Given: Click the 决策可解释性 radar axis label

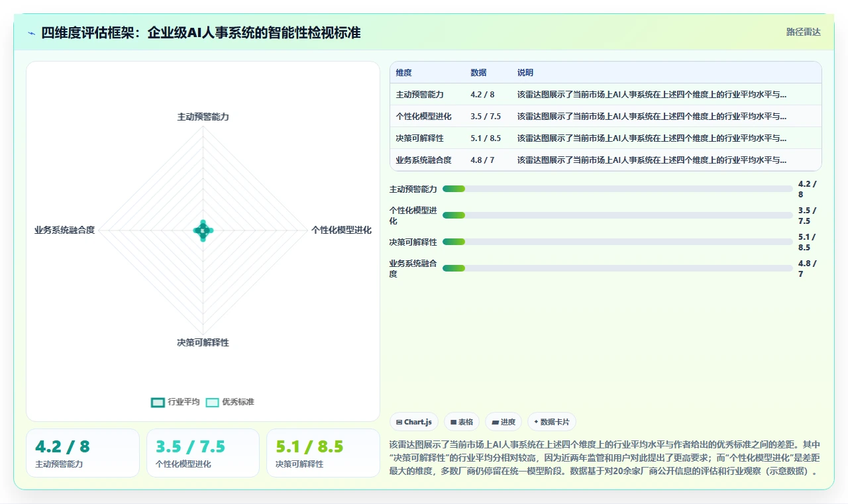Looking at the screenshot, I should 203,342.
